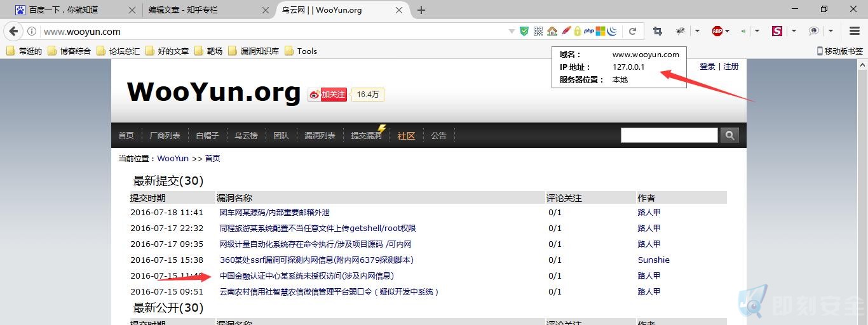The height and width of the screenshot is (325, 868).
Task: Open the 靶场 bookmarks folder
Action: click(208, 51)
